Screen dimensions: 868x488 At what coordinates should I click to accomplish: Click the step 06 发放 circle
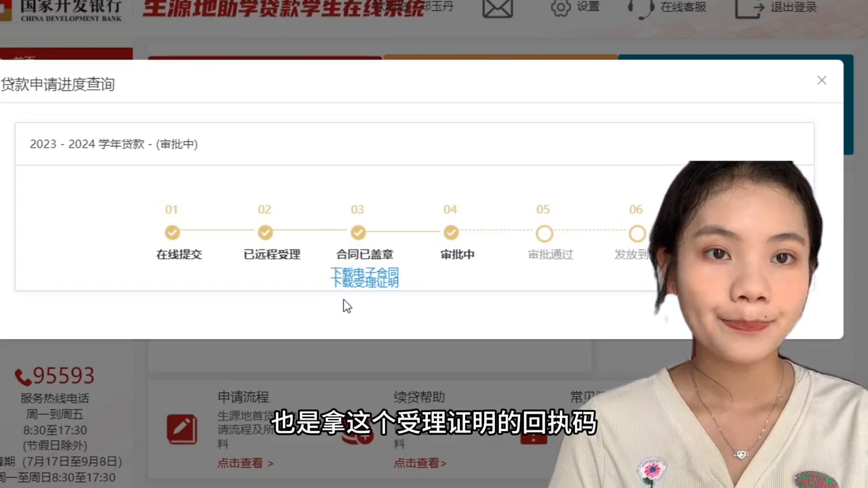click(x=636, y=233)
